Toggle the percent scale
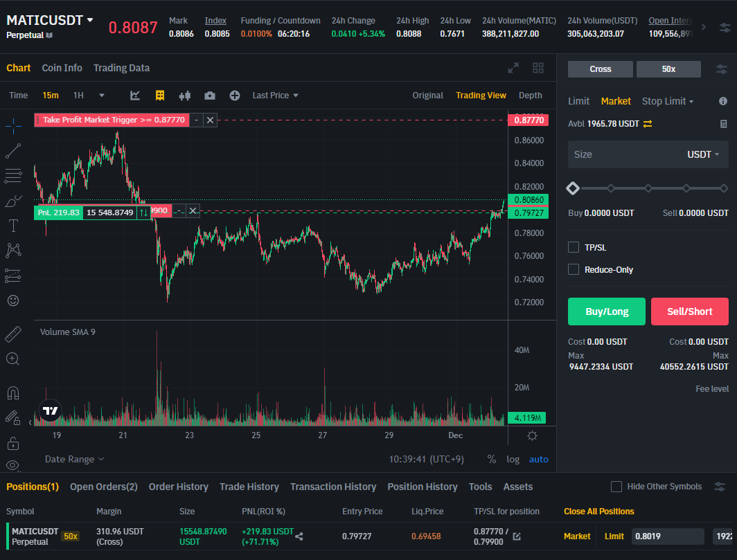The height and width of the screenshot is (560, 737). (x=492, y=459)
